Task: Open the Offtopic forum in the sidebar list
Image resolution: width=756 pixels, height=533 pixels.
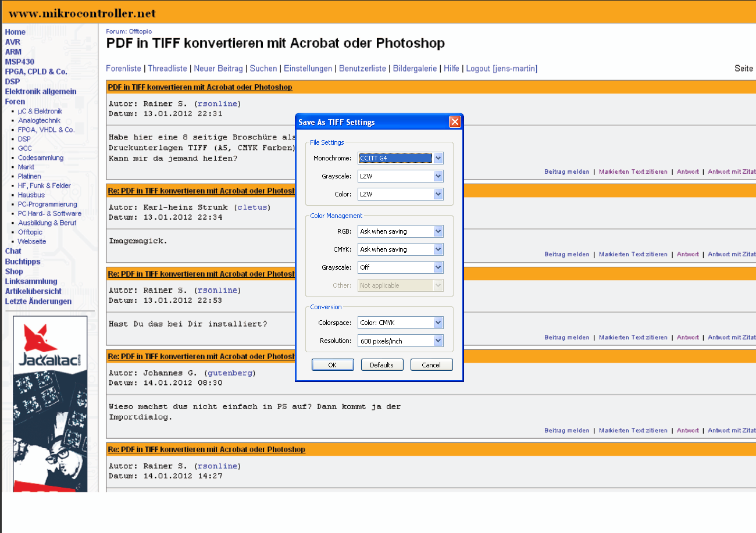Action: [x=30, y=232]
